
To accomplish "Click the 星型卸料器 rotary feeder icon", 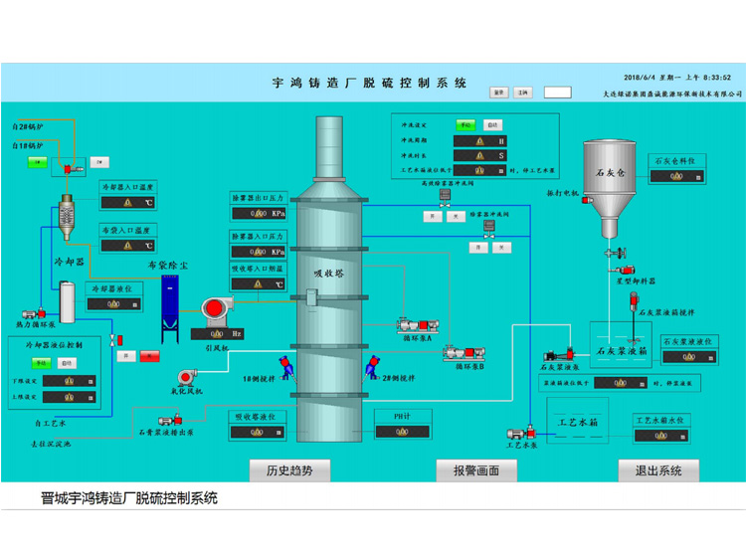I will point(624,271).
